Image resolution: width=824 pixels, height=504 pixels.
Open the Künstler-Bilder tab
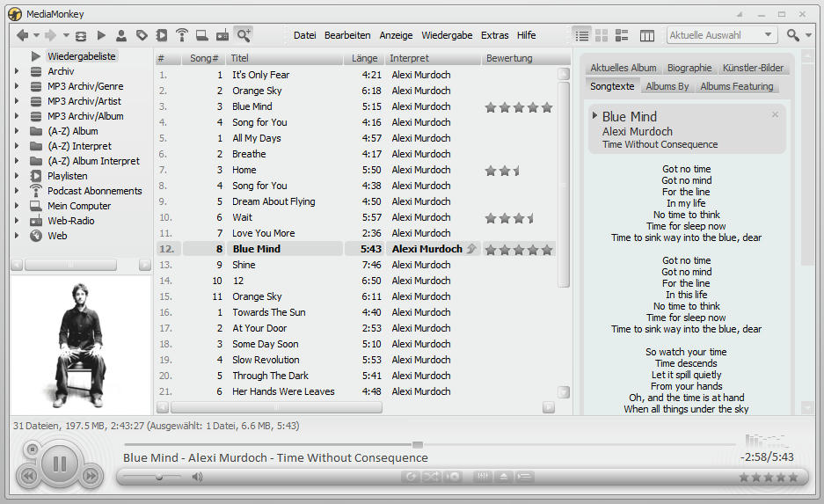coord(753,68)
